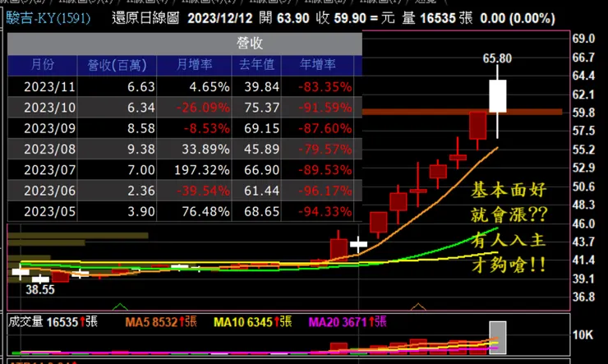Click monthly growth 197.32%
Image resolution: width=608 pixels, height=364 pixels.
[202, 170]
